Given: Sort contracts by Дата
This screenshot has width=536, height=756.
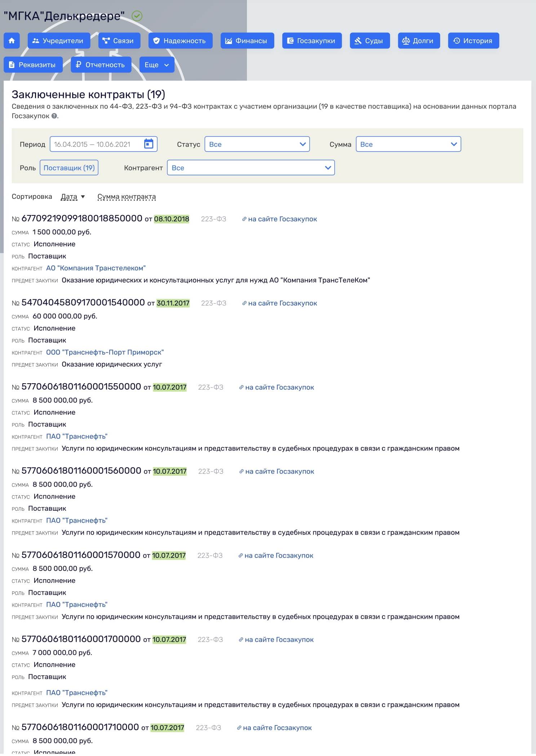Looking at the screenshot, I should [69, 197].
